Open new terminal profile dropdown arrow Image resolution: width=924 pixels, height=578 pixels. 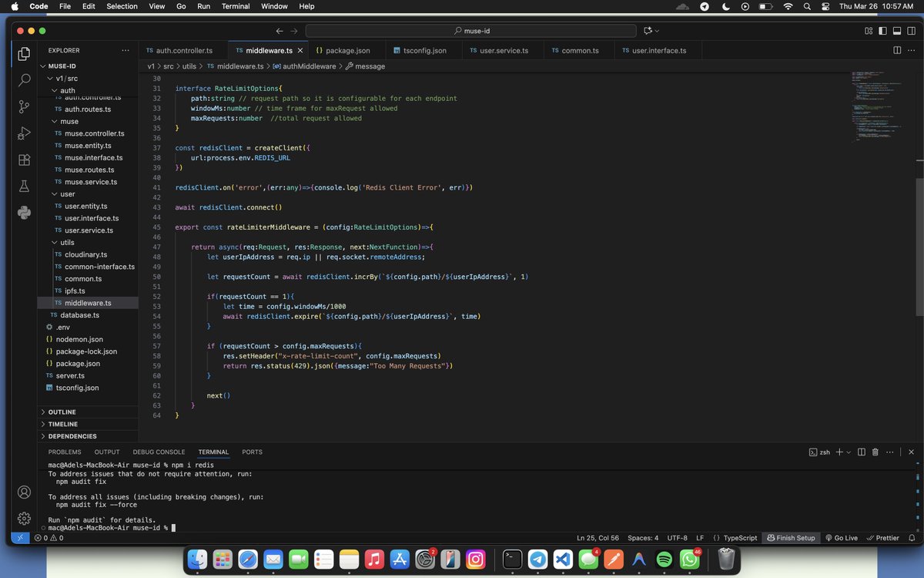click(x=850, y=452)
